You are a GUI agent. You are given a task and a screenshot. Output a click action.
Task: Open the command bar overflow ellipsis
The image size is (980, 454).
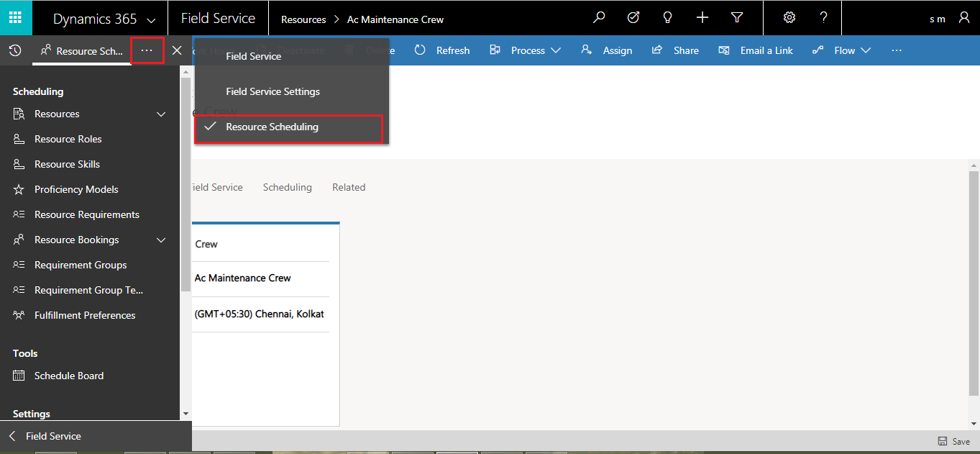(x=897, y=50)
